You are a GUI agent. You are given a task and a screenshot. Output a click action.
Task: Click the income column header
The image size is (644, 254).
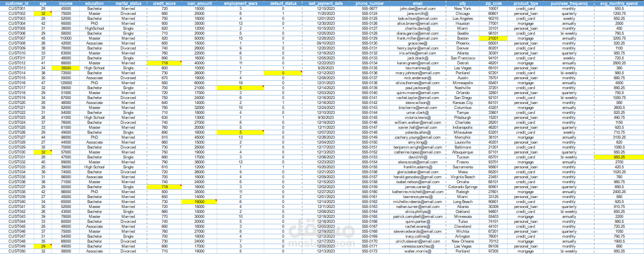[x=65, y=3]
